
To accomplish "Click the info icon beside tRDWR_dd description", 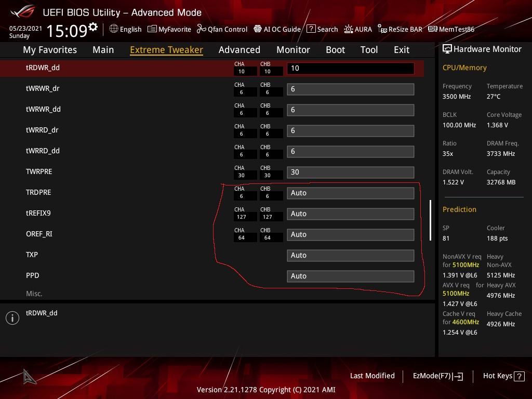I will pos(12,318).
